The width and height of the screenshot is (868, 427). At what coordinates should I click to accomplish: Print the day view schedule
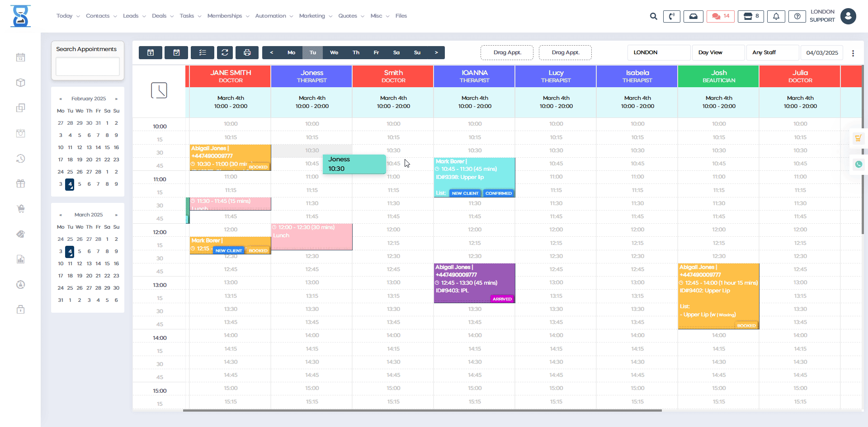point(247,52)
